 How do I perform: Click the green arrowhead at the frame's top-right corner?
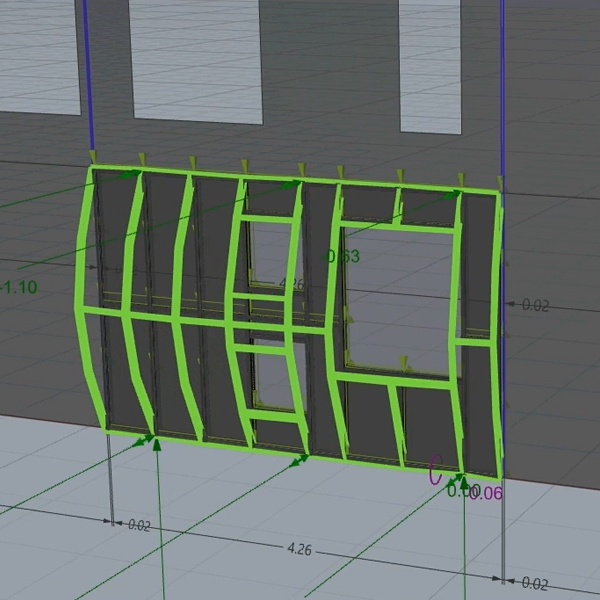[x=456, y=195]
